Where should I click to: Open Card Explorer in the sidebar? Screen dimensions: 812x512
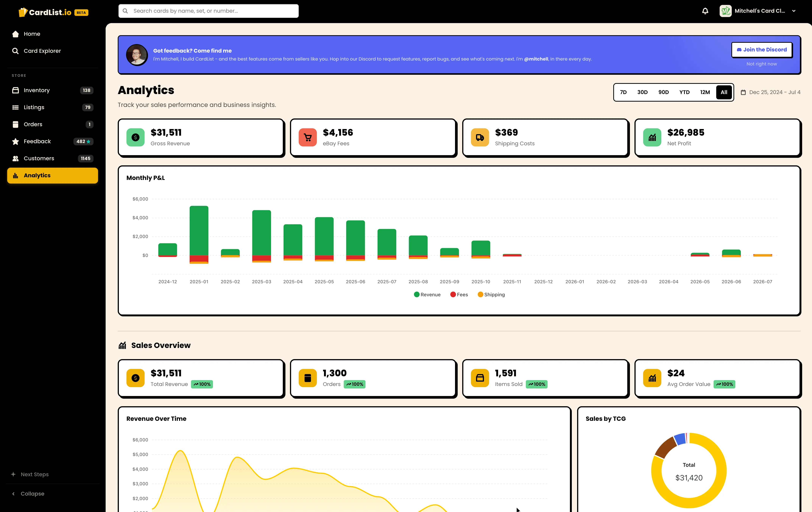tap(53, 51)
